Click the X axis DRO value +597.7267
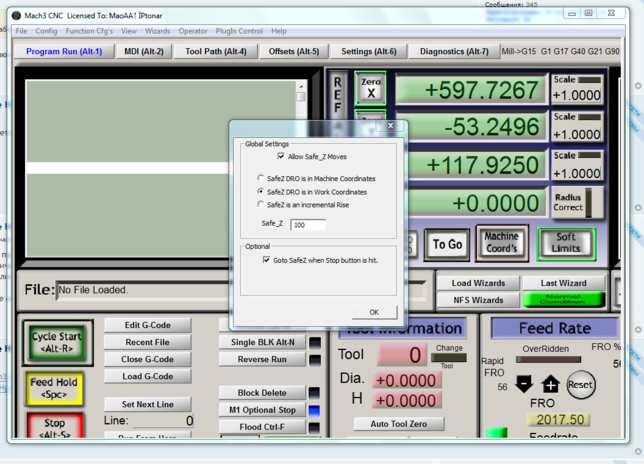Viewport: 644px width, 464px height. [472, 90]
